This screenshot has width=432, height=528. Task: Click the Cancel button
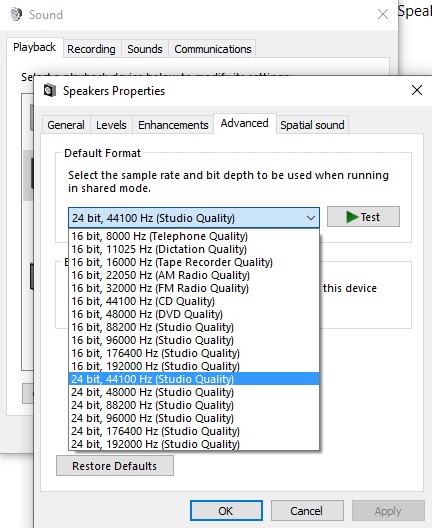(x=307, y=510)
